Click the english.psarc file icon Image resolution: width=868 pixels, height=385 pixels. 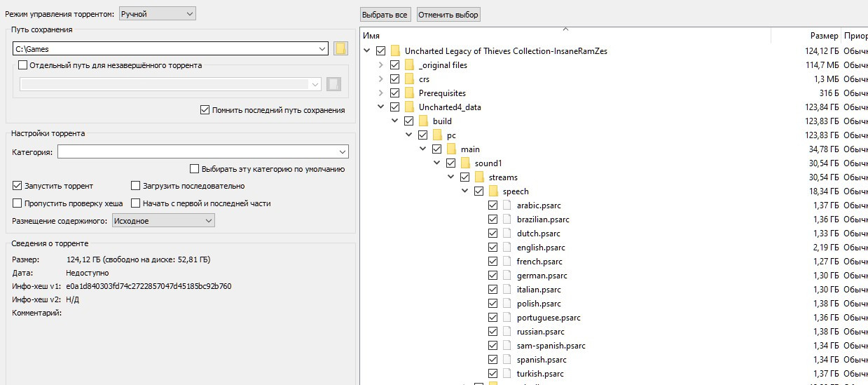pyautogui.click(x=507, y=248)
